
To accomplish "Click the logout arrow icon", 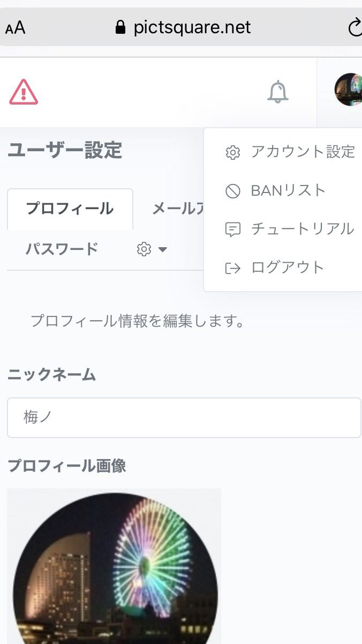I will (x=233, y=268).
